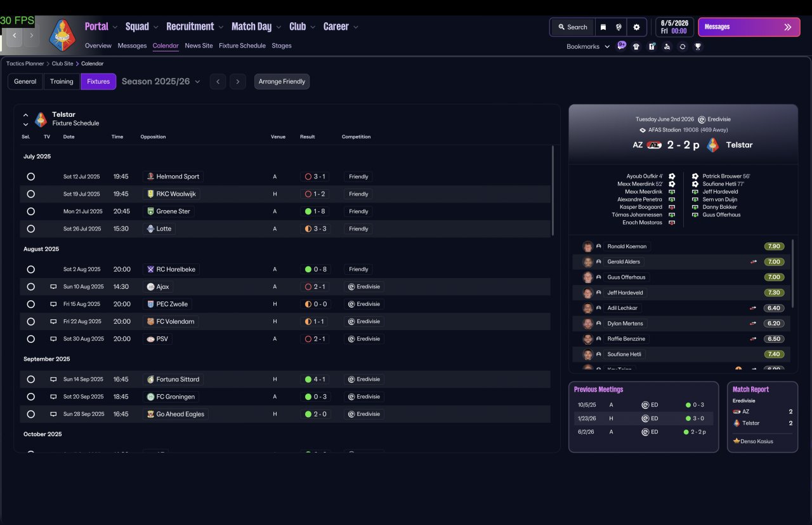Image resolution: width=812 pixels, height=525 pixels.
Task: Click the Telstar crest in match score
Action: click(712, 145)
